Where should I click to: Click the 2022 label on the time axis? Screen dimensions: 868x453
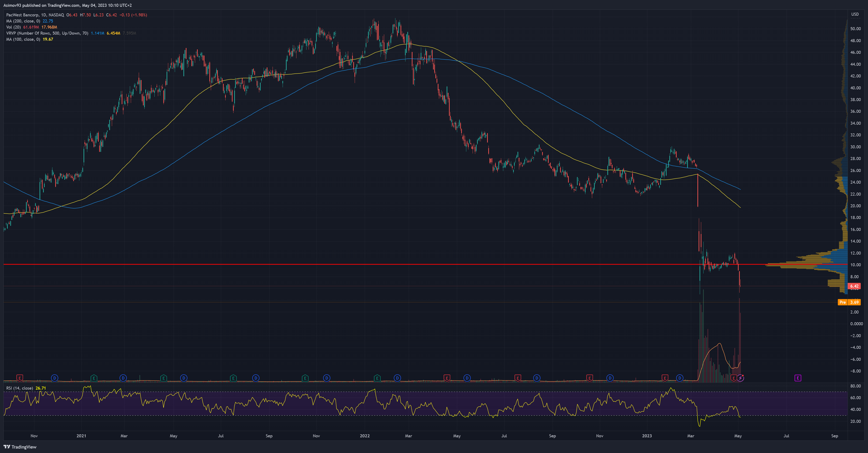[365, 436]
